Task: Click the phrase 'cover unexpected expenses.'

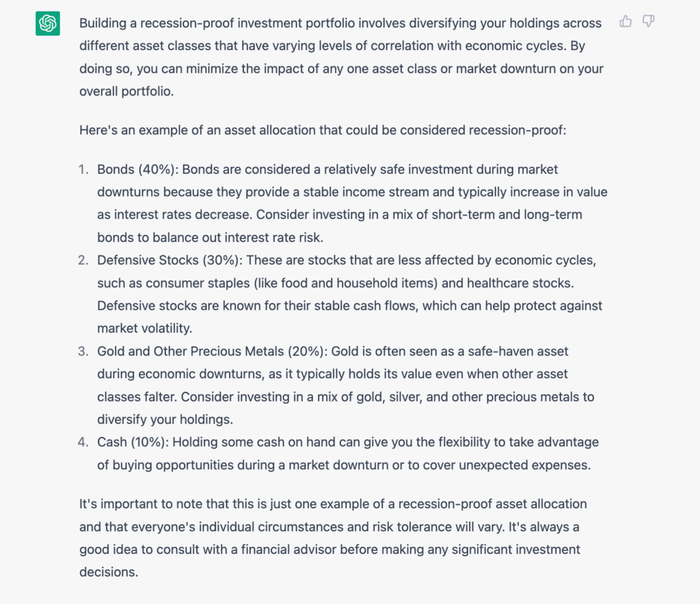Action: [507, 465]
